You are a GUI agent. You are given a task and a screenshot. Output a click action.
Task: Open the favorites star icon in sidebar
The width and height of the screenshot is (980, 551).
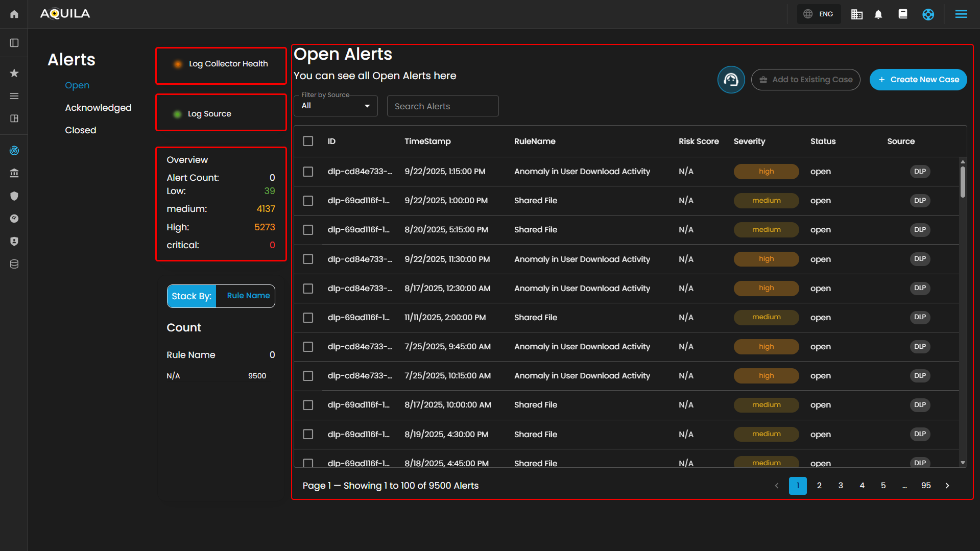14,73
